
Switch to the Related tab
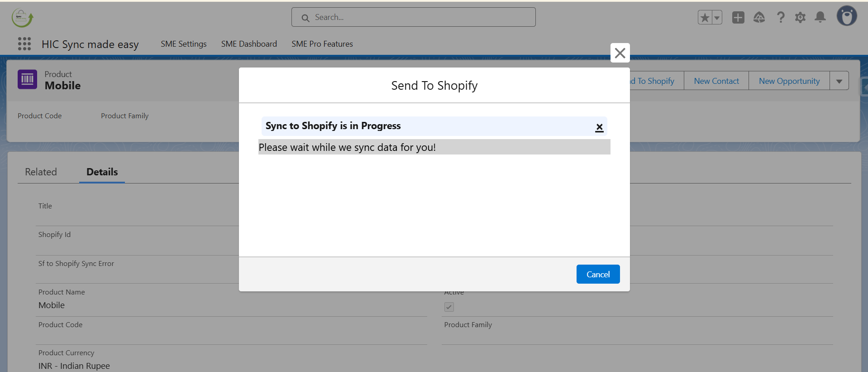pos(41,172)
